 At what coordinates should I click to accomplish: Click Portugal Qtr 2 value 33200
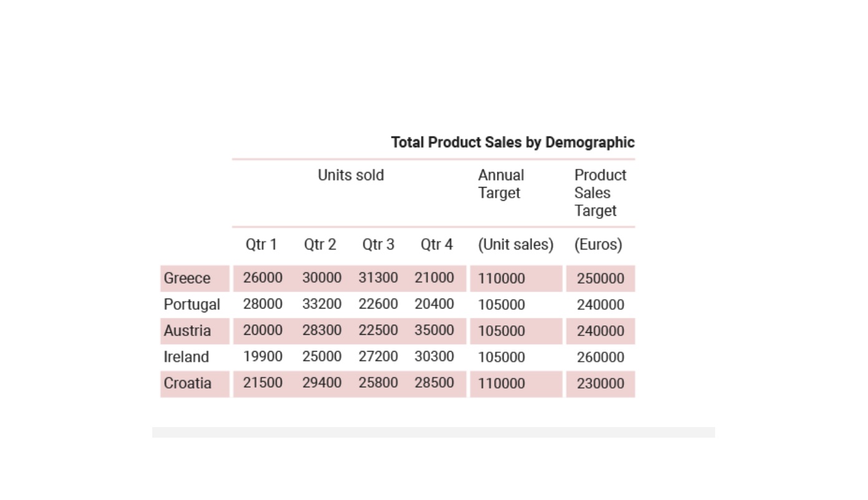322,304
